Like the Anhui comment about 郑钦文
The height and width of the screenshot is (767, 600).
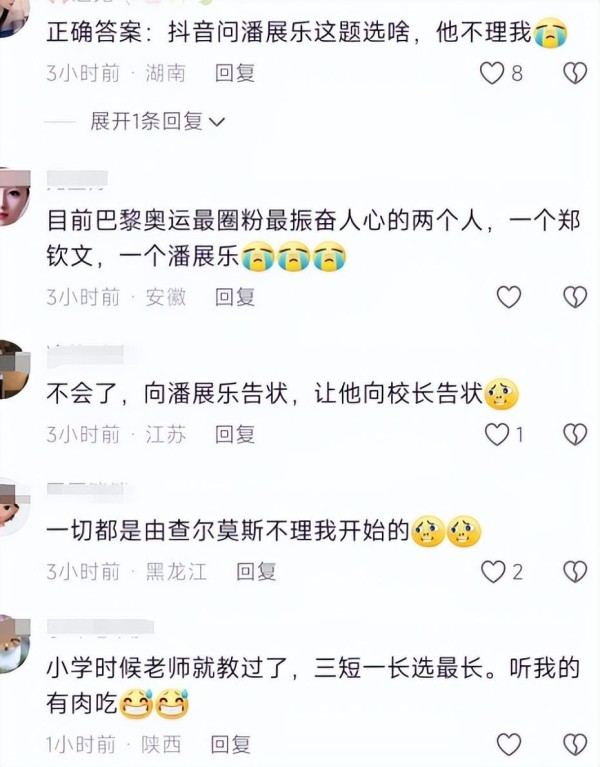509,297
